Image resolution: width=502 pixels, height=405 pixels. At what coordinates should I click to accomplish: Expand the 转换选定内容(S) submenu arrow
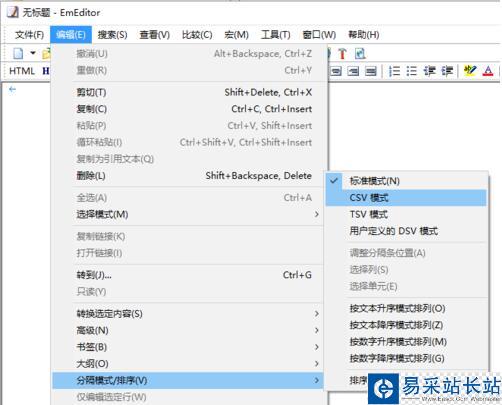click(317, 314)
